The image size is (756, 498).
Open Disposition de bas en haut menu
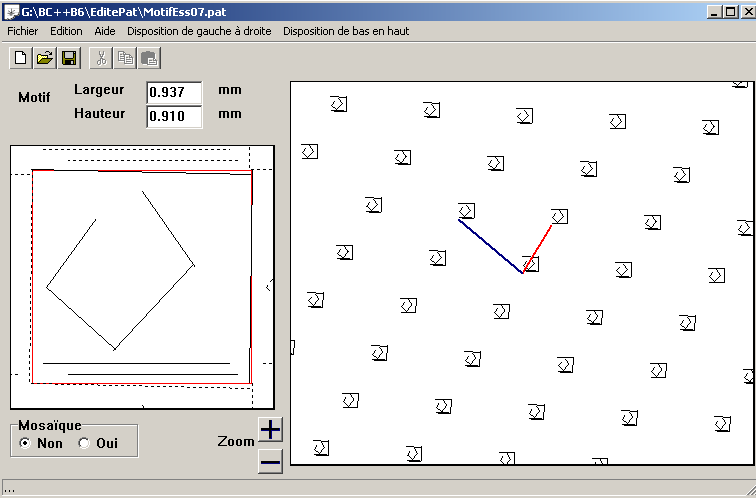coord(346,31)
